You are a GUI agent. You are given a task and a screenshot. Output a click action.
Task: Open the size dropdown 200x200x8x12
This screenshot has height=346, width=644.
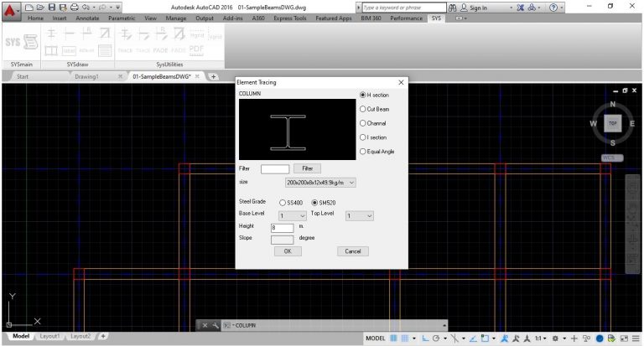point(320,183)
